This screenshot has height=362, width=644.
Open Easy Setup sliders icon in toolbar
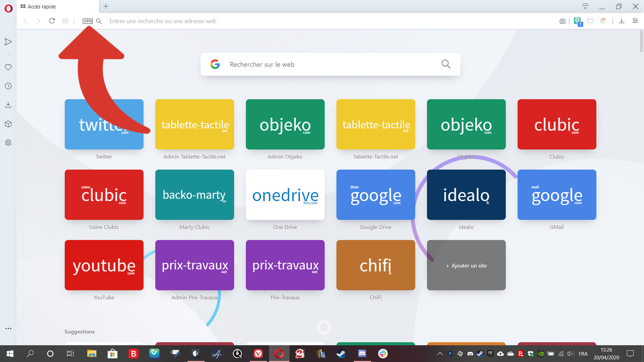(x=635, y=21)
